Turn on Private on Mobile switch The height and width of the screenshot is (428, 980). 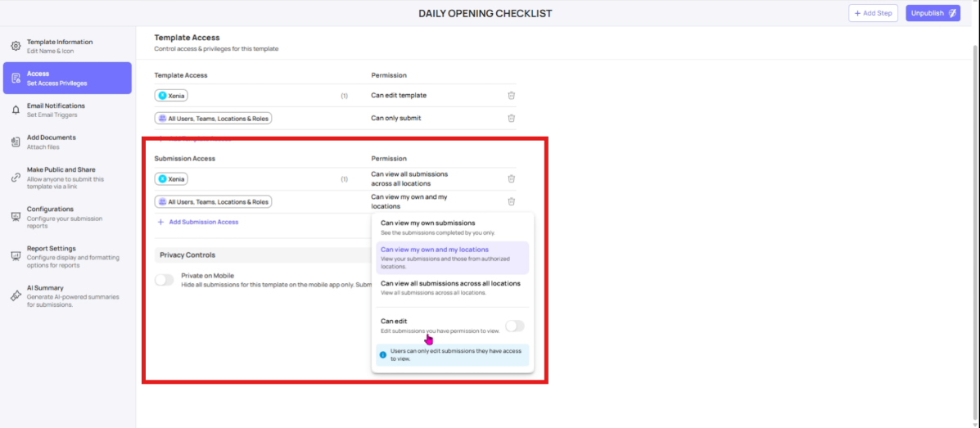[165, 280]
